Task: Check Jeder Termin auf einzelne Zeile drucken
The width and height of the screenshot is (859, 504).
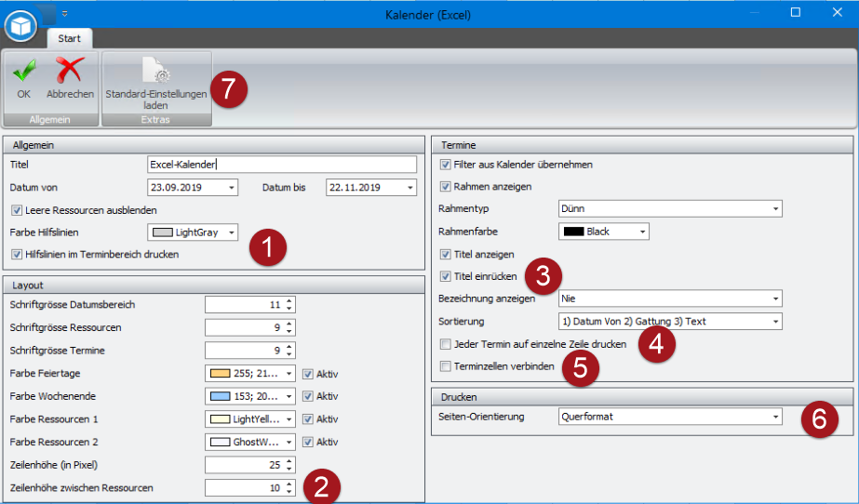Action: (x=446, y=344)
